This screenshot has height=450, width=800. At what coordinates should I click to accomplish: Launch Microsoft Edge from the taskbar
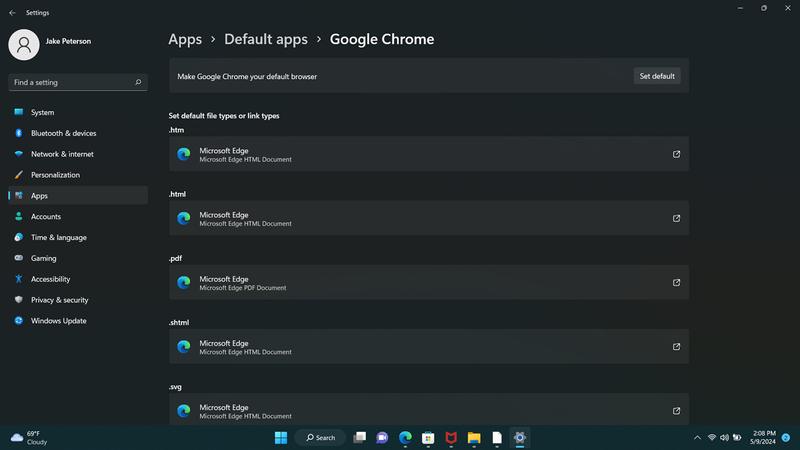tap(405, 438)
